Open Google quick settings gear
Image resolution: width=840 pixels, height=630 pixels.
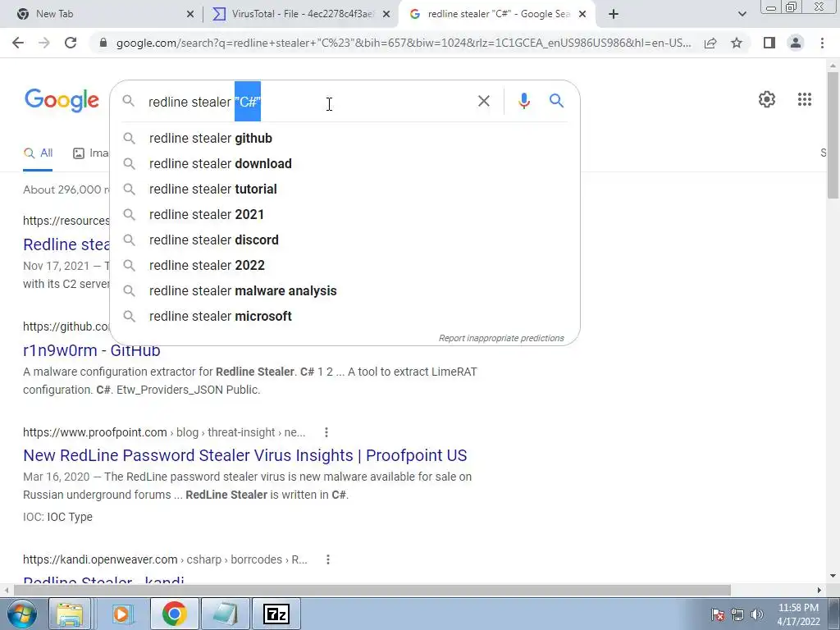coord(767,99)
